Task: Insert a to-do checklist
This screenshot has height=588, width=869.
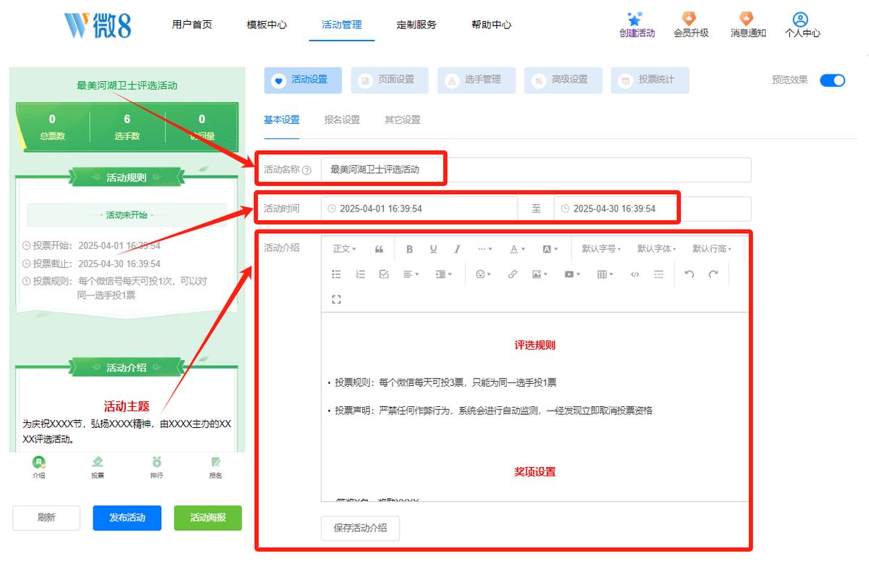Action: click(x=384, y=274)
